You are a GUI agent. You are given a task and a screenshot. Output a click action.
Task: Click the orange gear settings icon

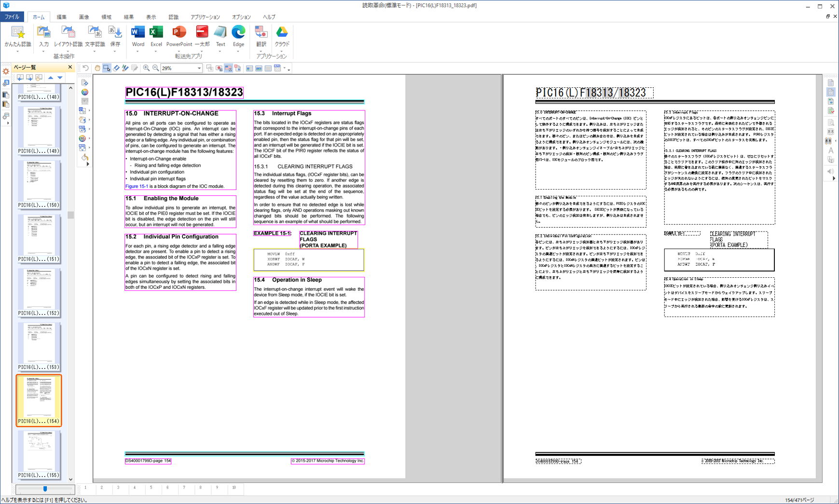[x=6, y=71]
